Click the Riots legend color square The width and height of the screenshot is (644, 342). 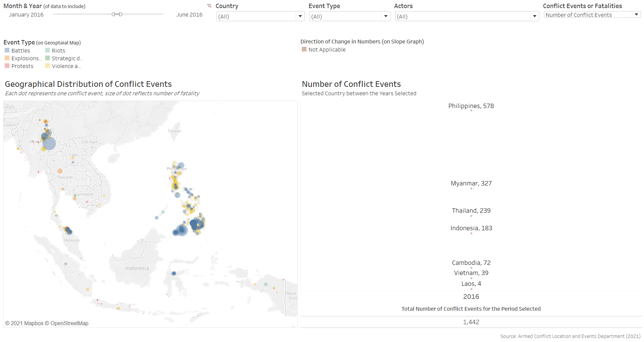pos(47,50)
